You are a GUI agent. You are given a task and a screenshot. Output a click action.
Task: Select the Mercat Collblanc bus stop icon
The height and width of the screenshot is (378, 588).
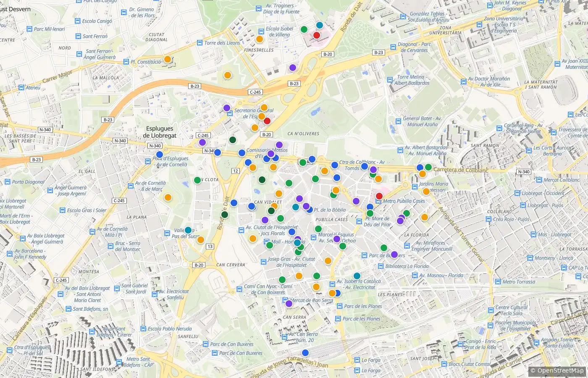point(539,180)
